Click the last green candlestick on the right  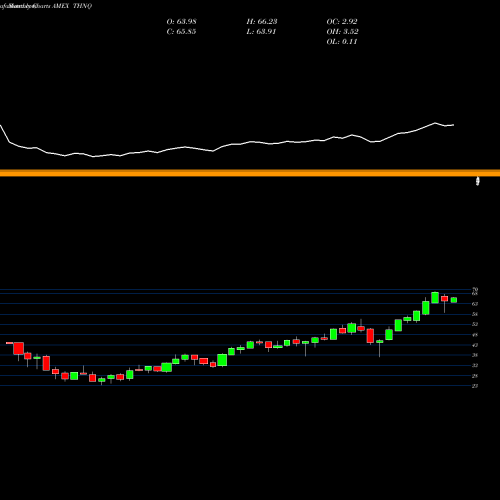point(454,300)
